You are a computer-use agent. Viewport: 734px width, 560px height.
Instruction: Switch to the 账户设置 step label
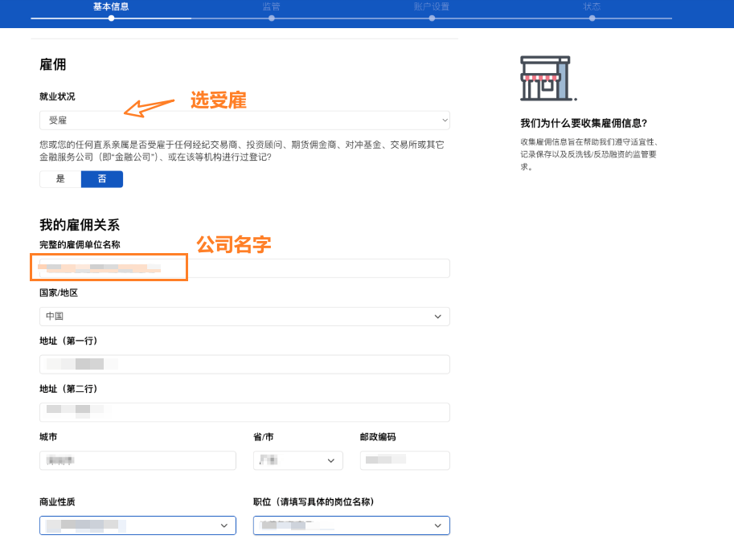(432, 6)
